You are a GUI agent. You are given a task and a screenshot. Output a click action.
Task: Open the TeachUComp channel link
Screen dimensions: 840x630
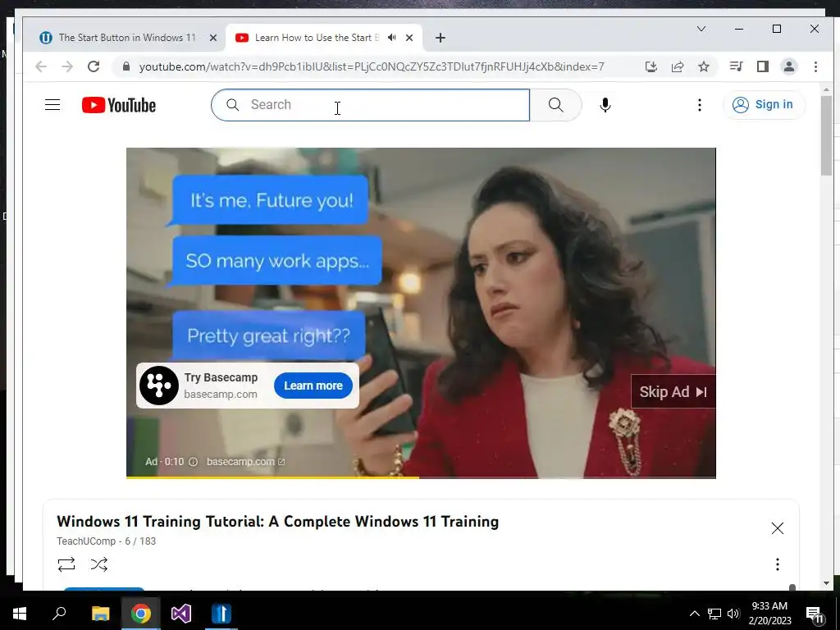coord(85,541)
